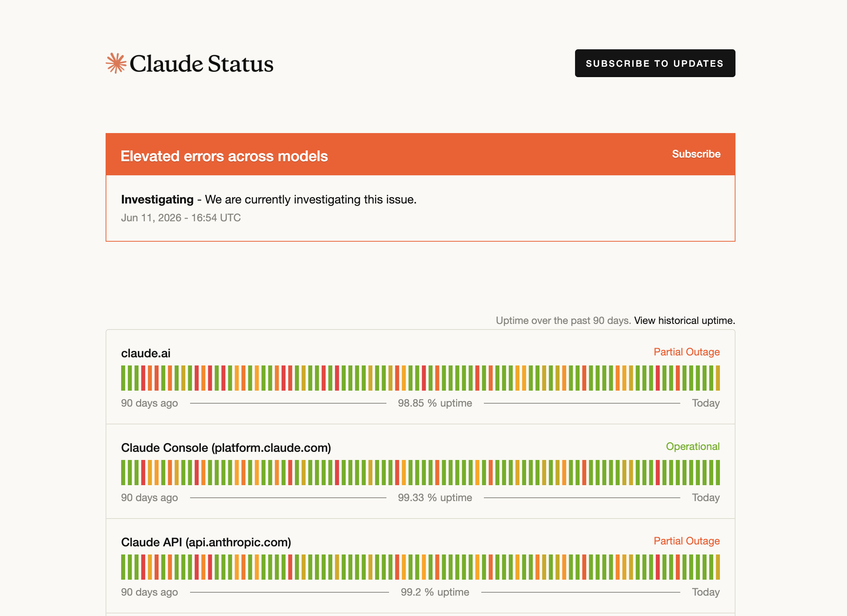Open the View historical uptime link
847x616 pixels.
click(x=685, y=321)
